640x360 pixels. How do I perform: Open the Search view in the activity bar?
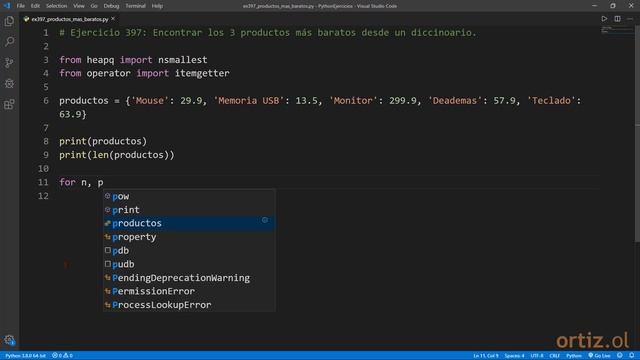pyautogui.click(x=9, y=42)
